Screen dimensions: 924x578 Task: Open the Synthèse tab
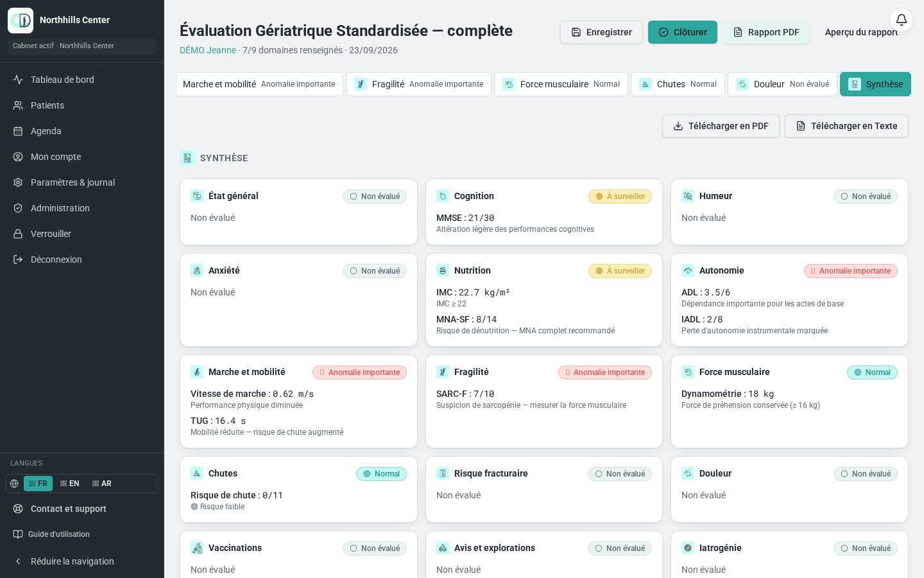(875, 84)
